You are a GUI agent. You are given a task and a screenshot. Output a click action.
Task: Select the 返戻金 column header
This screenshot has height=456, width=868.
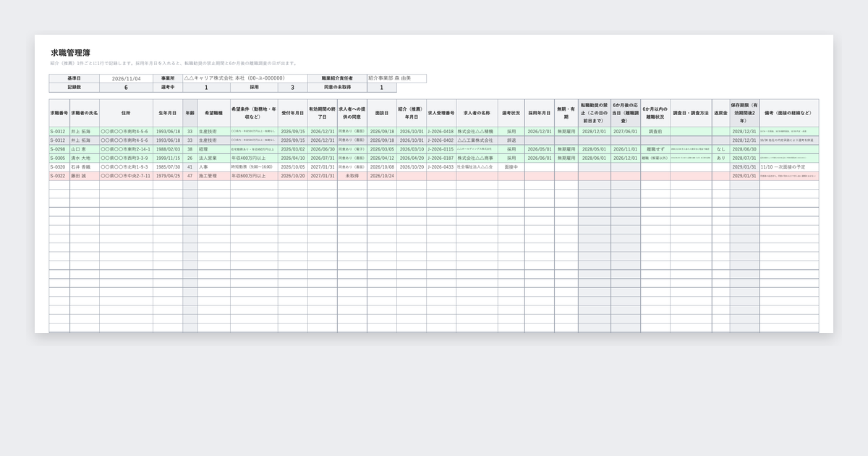720,113
